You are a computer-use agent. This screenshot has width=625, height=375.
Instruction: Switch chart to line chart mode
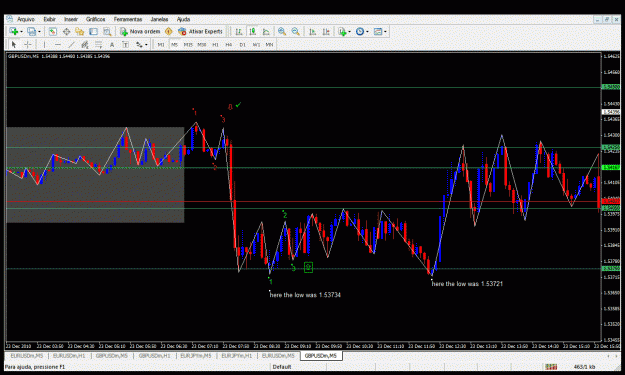point(266,31)
